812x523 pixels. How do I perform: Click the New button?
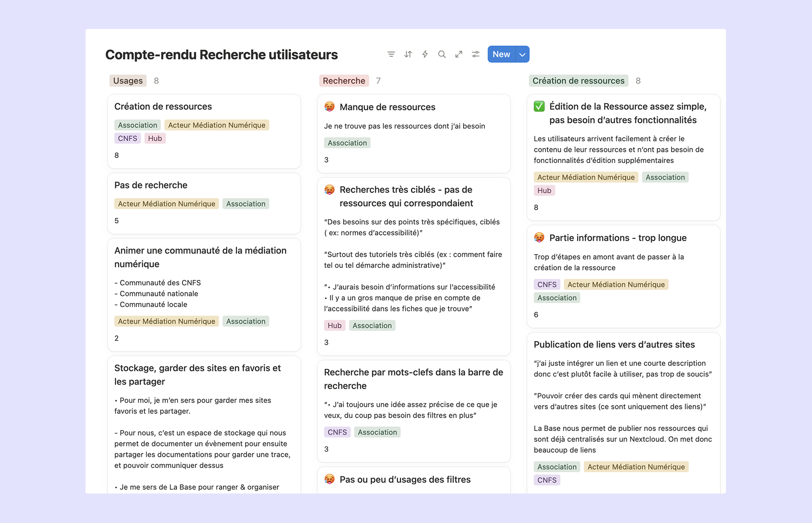501,54
